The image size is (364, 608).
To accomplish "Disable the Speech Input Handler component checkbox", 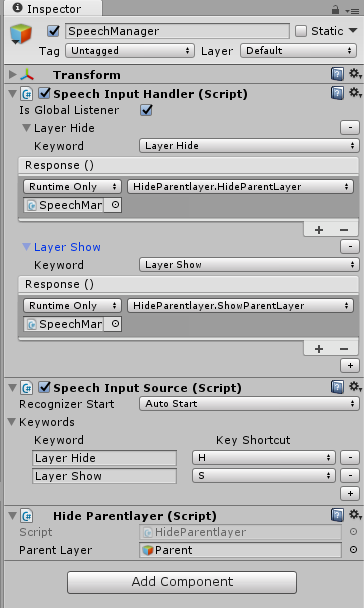I will coord(45,93).
